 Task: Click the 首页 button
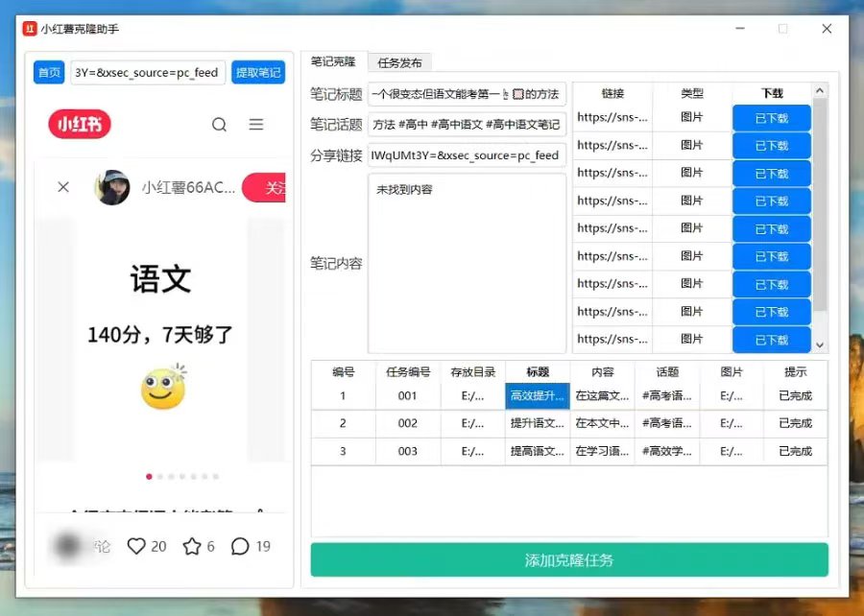pyautogui.click(x=48, y=72)
